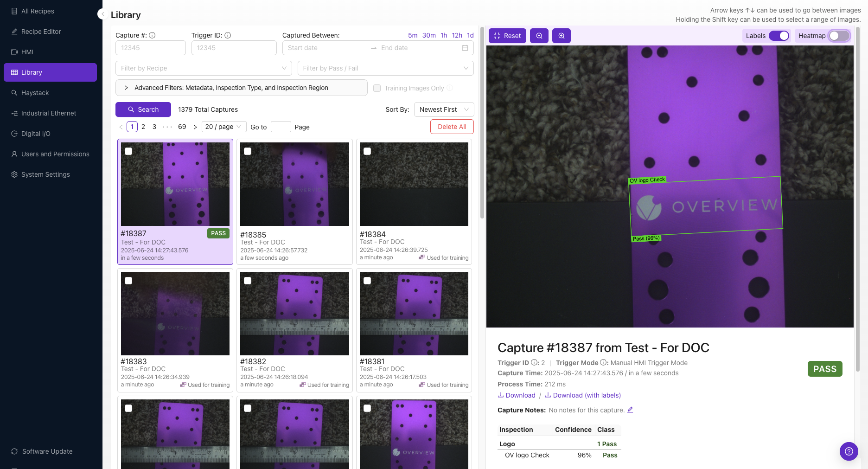This screenshot has width=868, height=469.
Task: Select the capture #18383 thumbnail
Action: pos(175,314)
